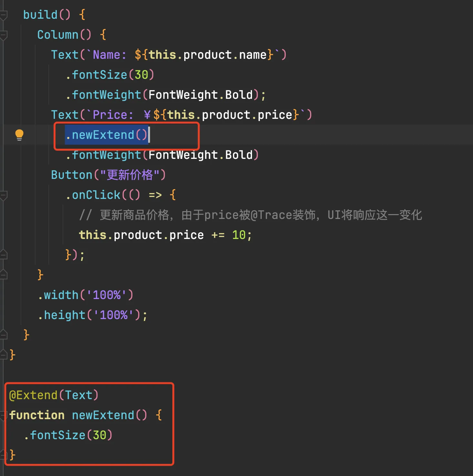Collapse the build() method fold marker
The image size is (473, 476).
tap(4, 15)
